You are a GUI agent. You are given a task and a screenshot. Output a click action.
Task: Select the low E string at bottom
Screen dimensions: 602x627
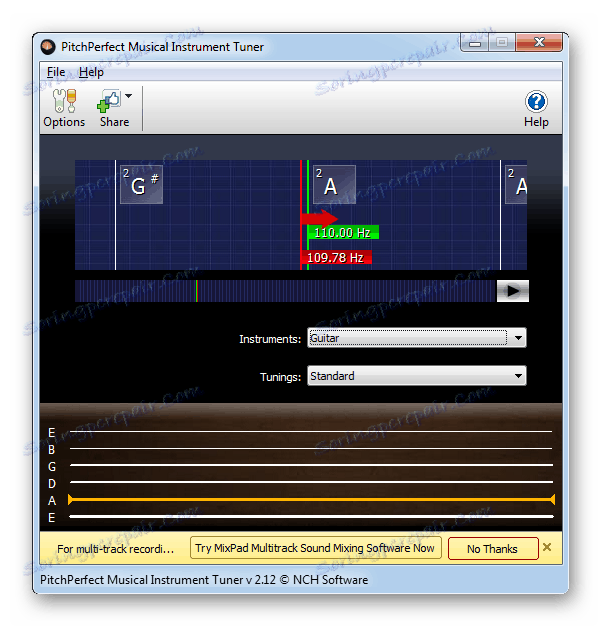coord(310,517)
